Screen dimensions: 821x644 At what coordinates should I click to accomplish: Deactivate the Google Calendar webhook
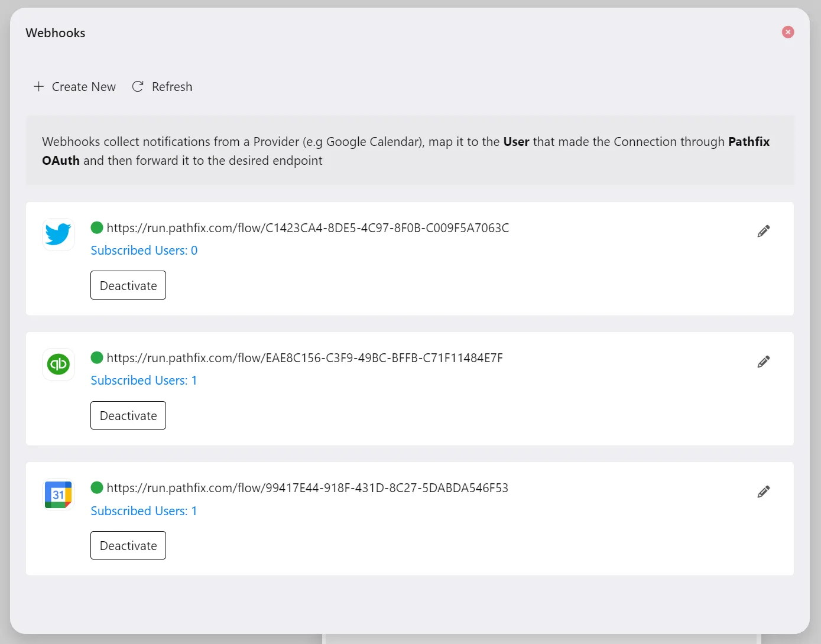pyautogui.click(x=128, y=545)
